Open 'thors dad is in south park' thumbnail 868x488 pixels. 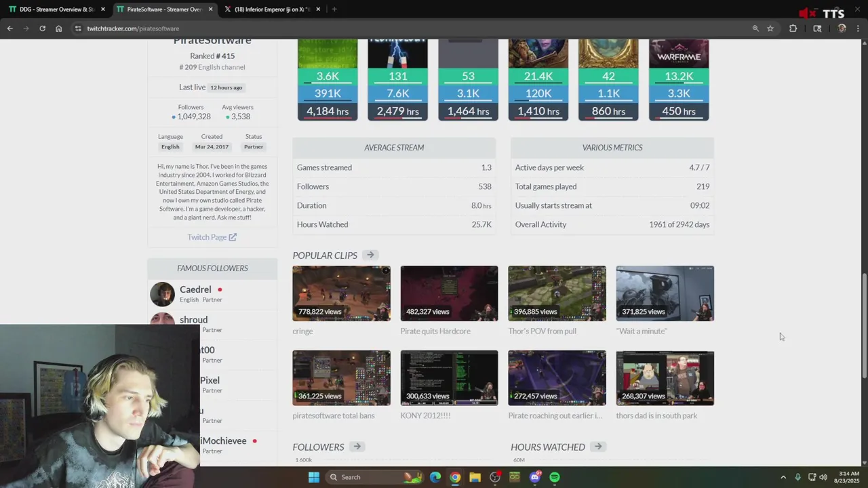click(x=665, y=378)
